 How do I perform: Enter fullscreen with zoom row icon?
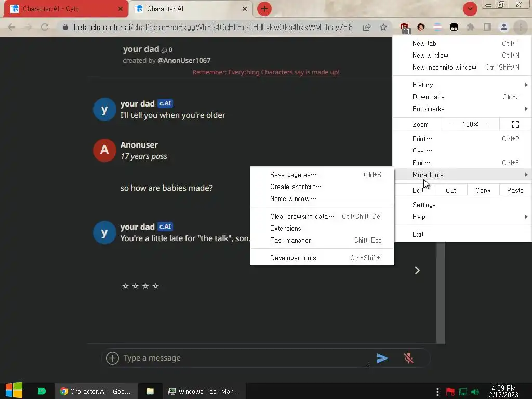click(515, 124)
